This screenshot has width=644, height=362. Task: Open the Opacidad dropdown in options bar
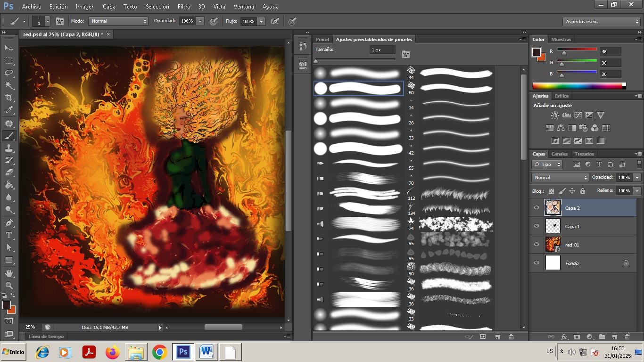point(200,21)
